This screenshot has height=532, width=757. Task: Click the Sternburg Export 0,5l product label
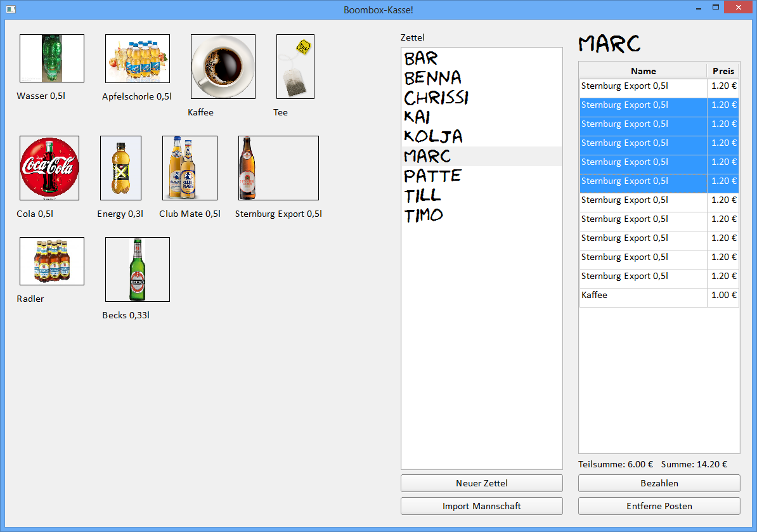coord(278,214)
